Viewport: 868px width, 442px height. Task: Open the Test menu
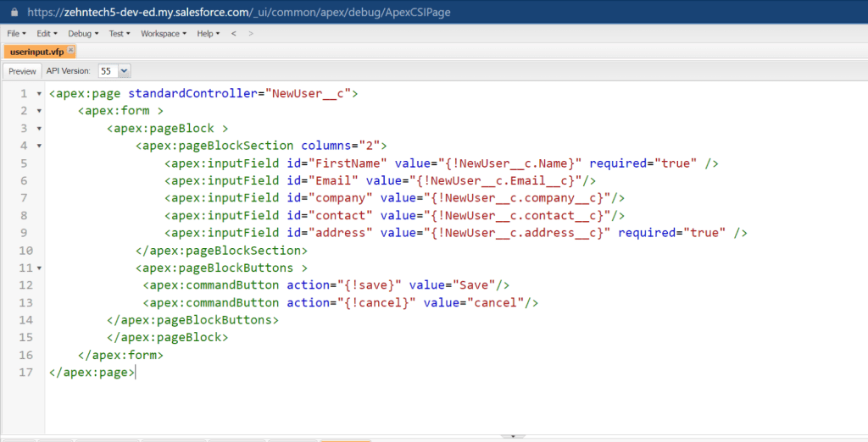point(120,34)
